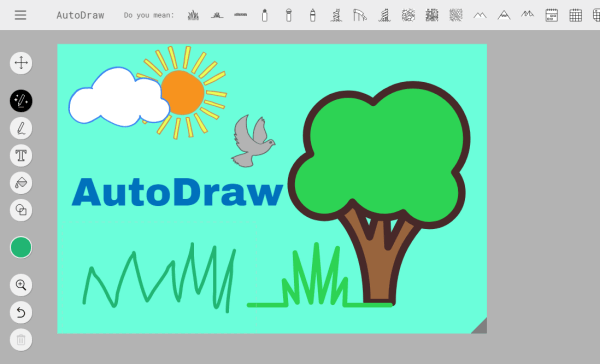Click the 'Do you mean:' label
Screen dimensions: 600x364
tap(149, 16)
